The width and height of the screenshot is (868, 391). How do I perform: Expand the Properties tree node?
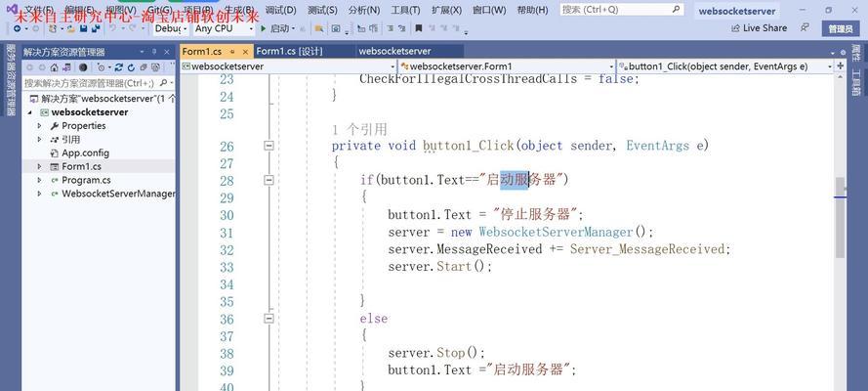[x=39, y=126]
